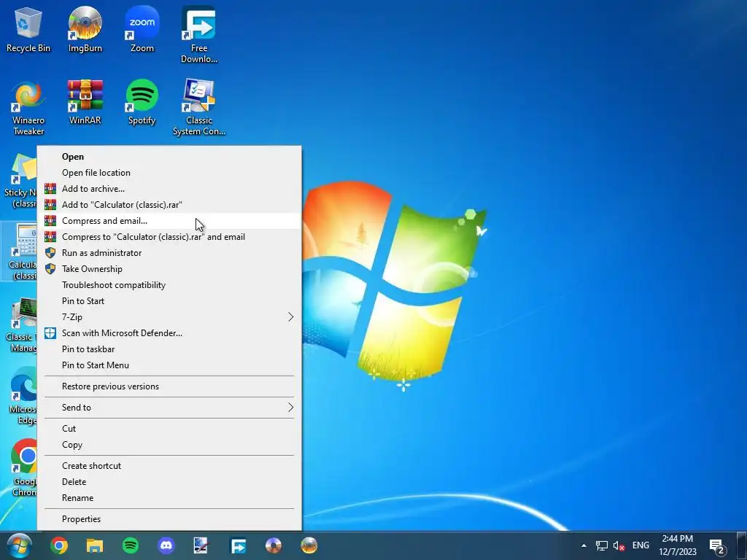Select the Calculator (classic) desktop icon

(x=20, y=252)
